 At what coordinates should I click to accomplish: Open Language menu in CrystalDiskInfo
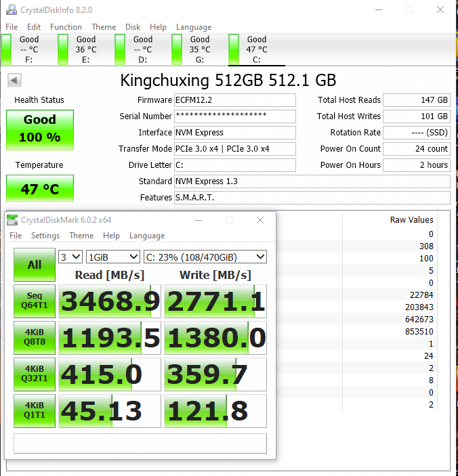click(x=194, y=27)
